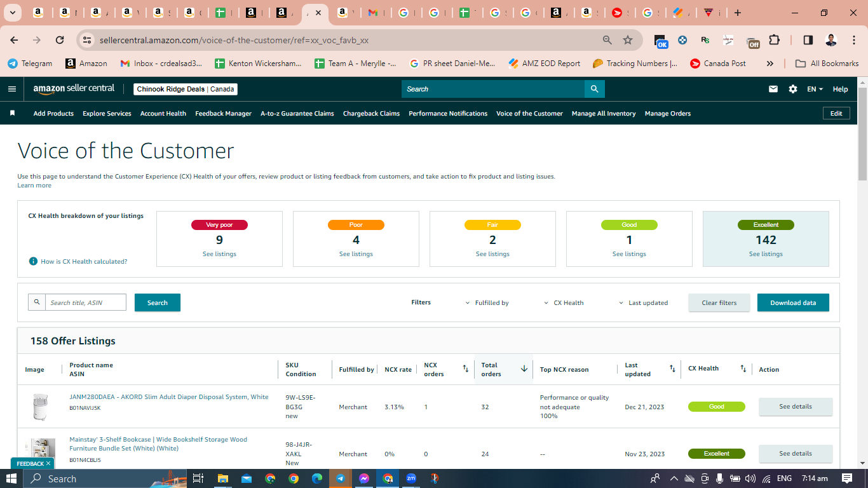Open How is CX Health calculated link

click(x=84, y=262)
